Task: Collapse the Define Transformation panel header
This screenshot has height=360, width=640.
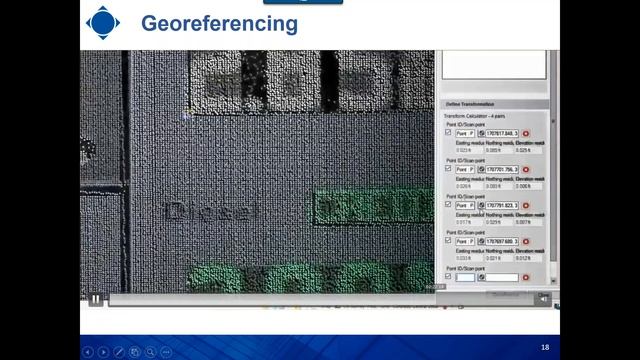Action: [494, 104]
